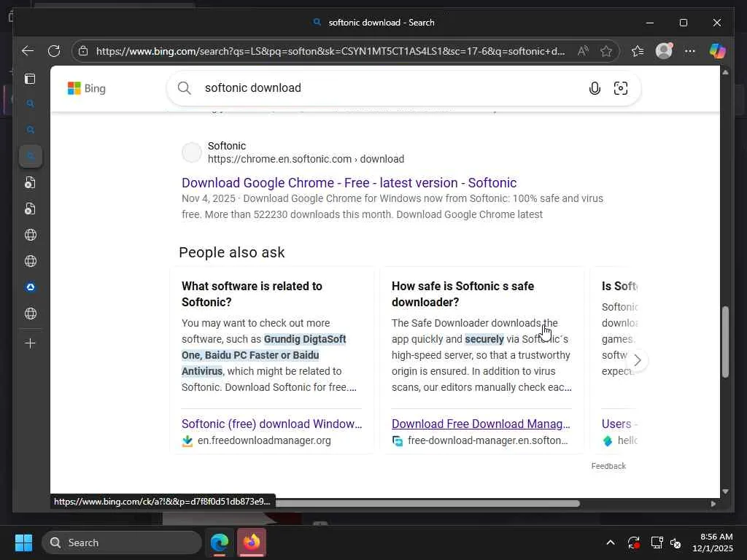
Task: Show next People also ask cards
Action: click(638, 360)
